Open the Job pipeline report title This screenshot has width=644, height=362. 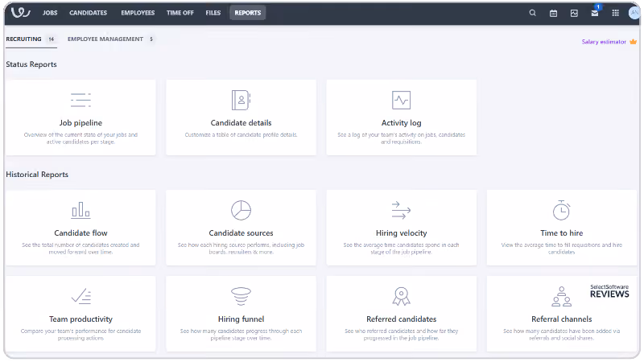80,123
